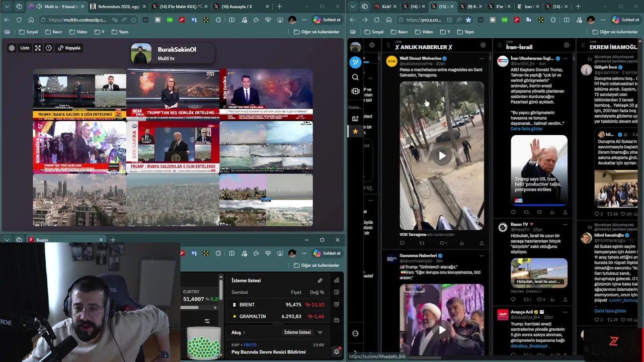Open Pay Bazında Devre Kesici Bildirimi news
644x362 pixels.
point(269,352)
